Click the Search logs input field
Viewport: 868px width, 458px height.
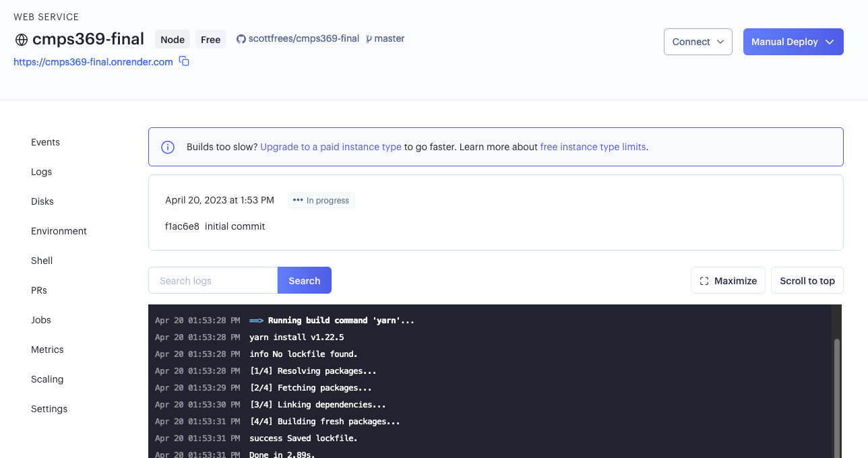pyautogui.click(x=213, y=281)
